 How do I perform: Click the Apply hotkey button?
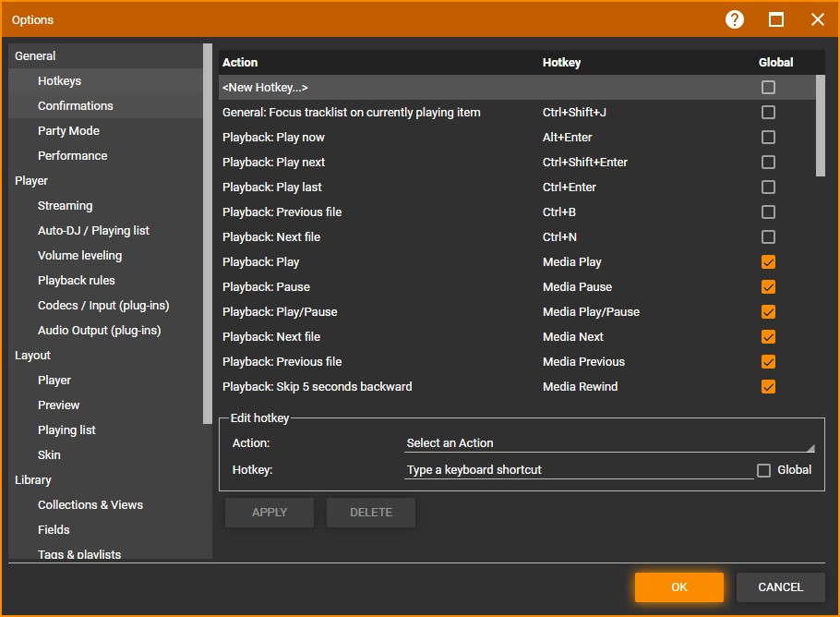pos(270,513)
